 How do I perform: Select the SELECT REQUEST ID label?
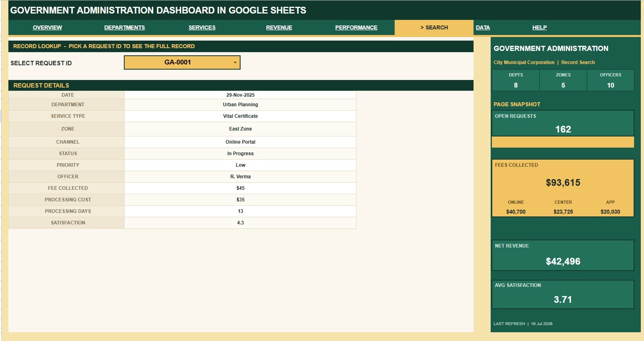click(41, 63)
